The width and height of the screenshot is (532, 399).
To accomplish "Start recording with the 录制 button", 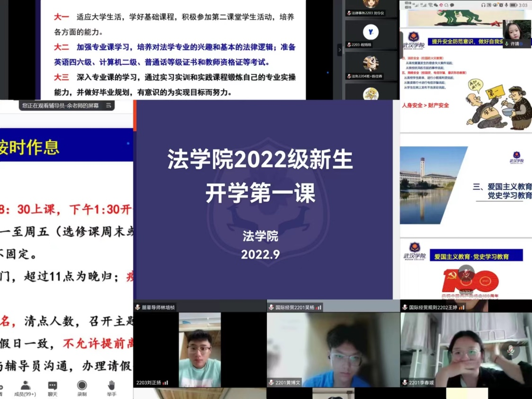I will click(82, 388).
